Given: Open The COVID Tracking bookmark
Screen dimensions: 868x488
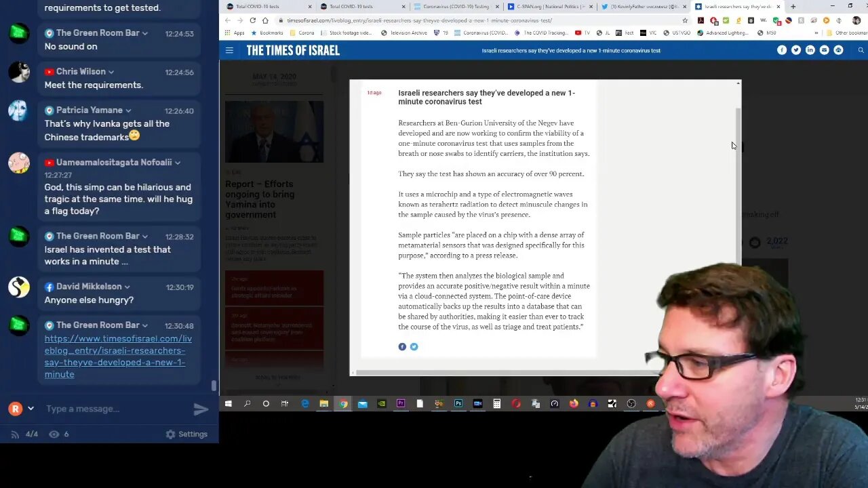Looking at the screenshot, I should pyautogui.click(x=540, y=33).
